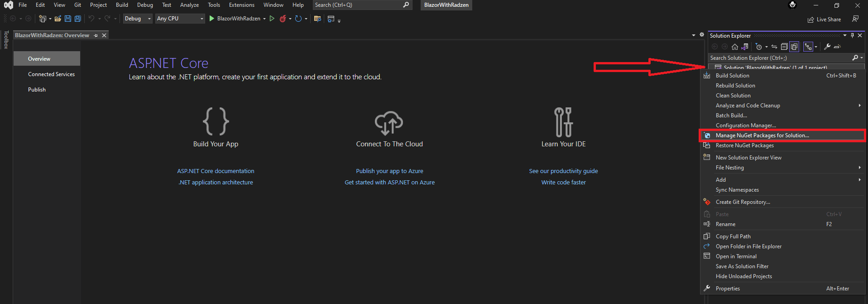Click Sync with Active Document arrows icon
The width and height of the screenshot is (868, 304).
(x=774, y=47)
